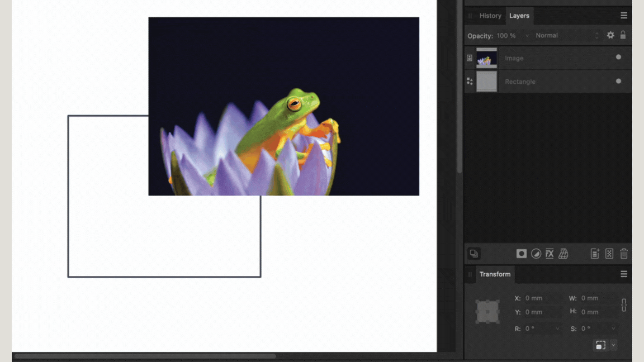Expand the shear (S) dropdown in Transform
Image resolution: width=644 pixels, height=362 pixels.
pyautogui.click(x=613, y=328)
